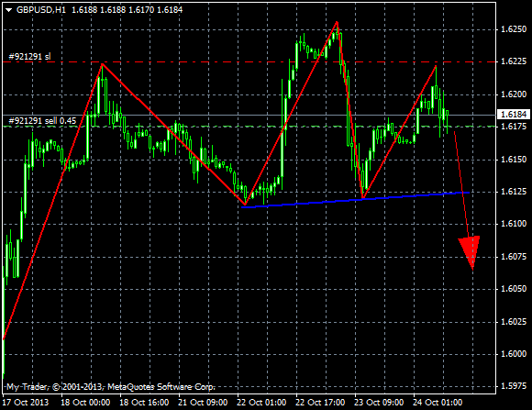Click the 1.6075 price scale label
Image resolution: width=532 pixels, height=410 pixels.
514,256
